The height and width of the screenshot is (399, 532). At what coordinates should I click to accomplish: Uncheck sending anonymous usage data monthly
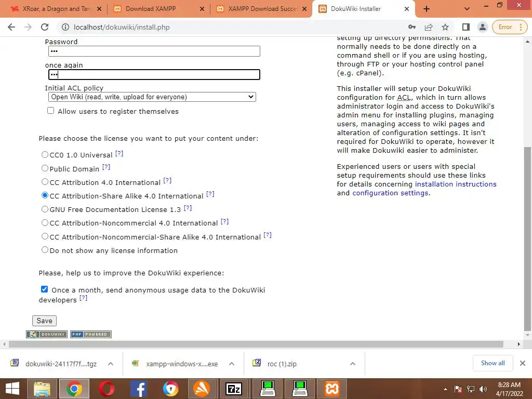coord(45,289)
